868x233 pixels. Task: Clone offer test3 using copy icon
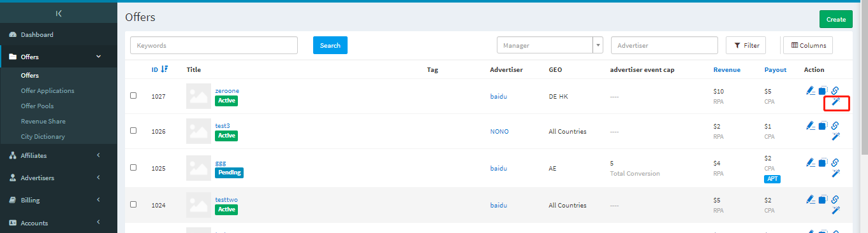click(x=823, y=125)
